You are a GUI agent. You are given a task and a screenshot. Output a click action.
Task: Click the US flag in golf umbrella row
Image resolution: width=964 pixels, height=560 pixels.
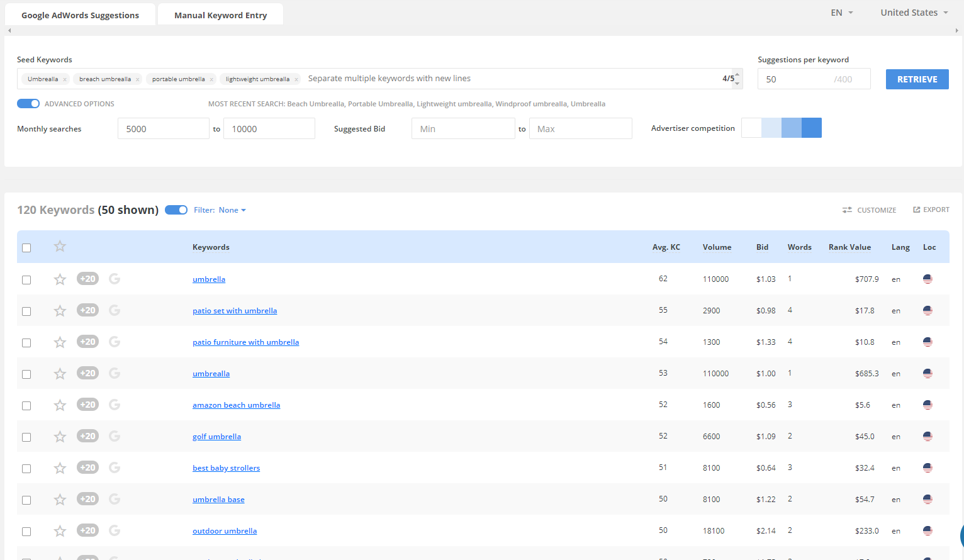pos(928,436)
